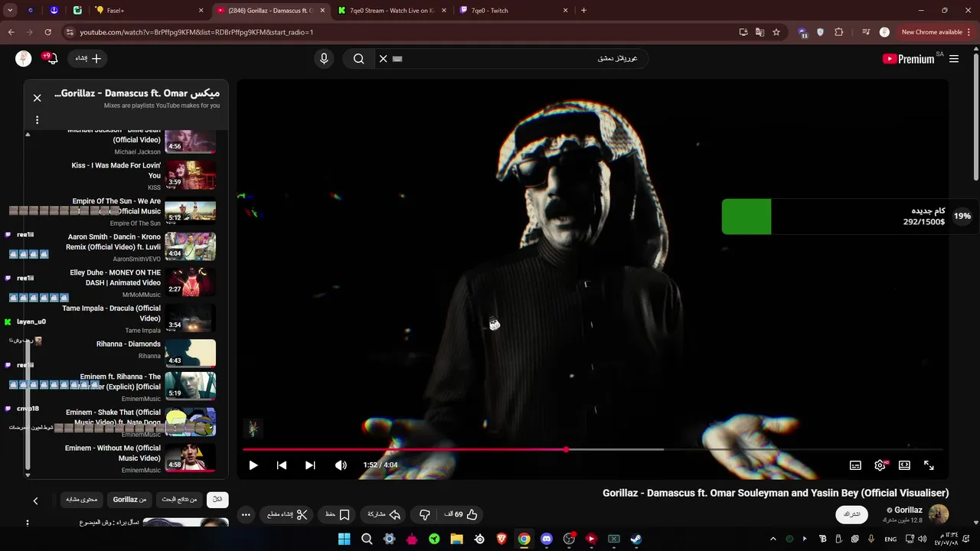The image size is (980, 551).
Task: Click 'New Chrome available' update button
Action: tap(932, 32)
